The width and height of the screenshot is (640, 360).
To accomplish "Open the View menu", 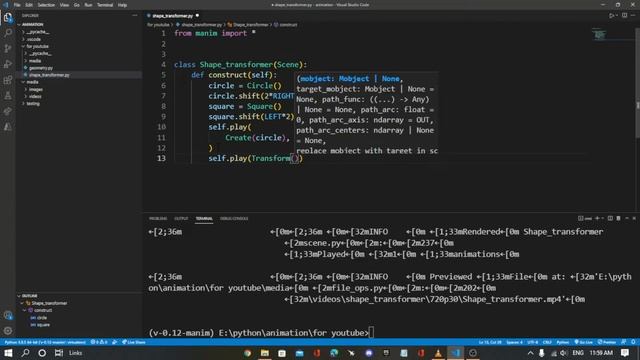I will click(64, 5).
